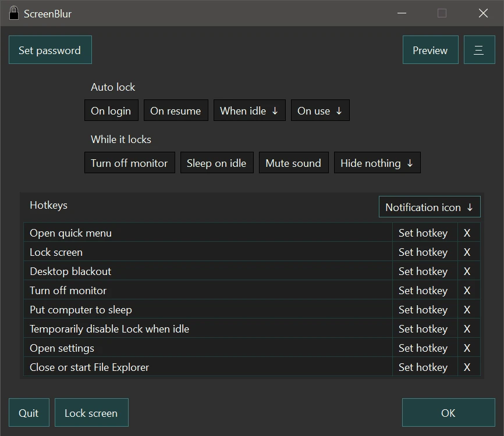Set hotkey for Desktop blackout
This screenshot has height=436, width=504.
(x=425, y=271)
